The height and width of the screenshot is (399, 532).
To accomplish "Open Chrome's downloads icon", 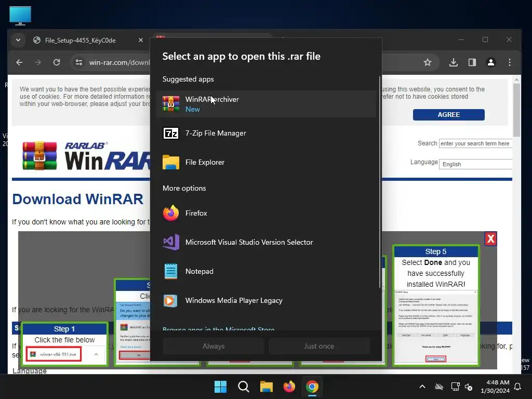I will pos(454,62).
